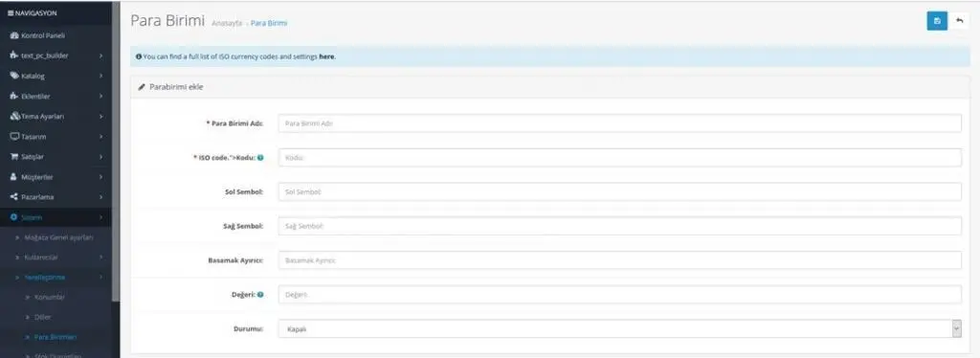Click the puzzle icon beside Eklentiler
This screenshot has height=358, width=980.
point(14,97)
